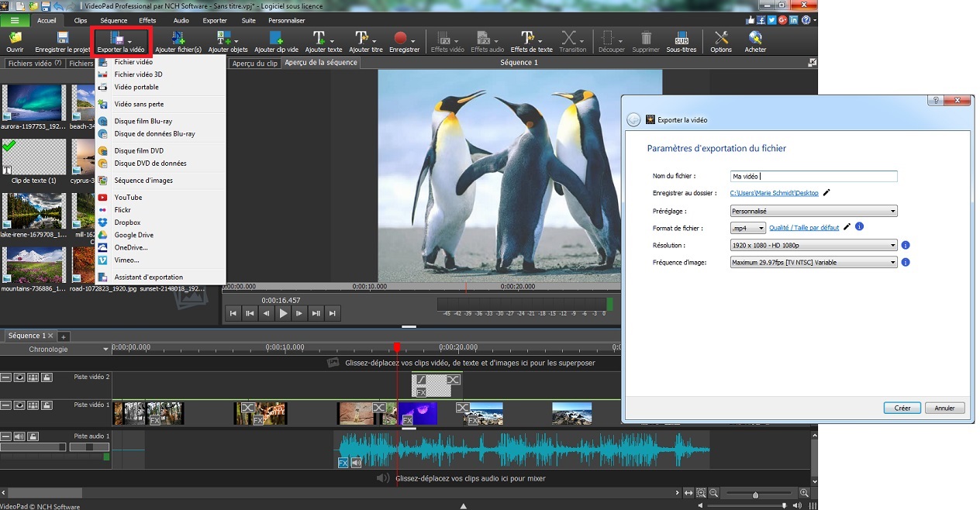
Task: Click Enregistrer le projet toolbar icon
Action: tap(63, 42)
